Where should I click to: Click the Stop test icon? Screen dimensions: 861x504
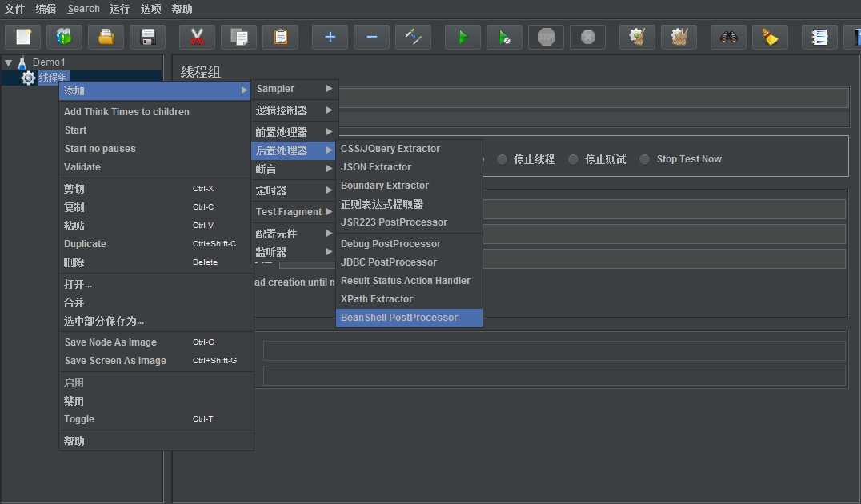point(547,37)
